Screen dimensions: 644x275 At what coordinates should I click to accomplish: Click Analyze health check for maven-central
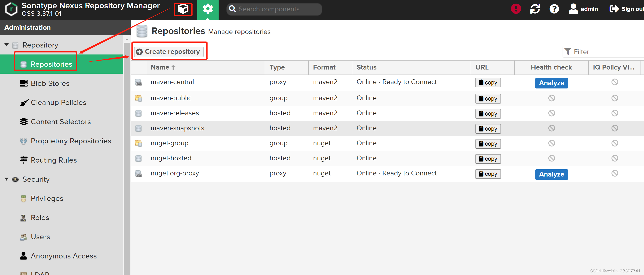(552, 83)
